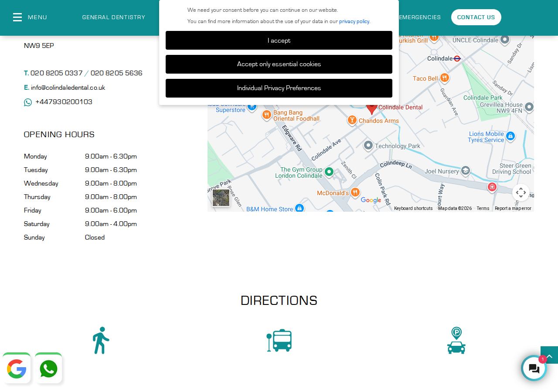The height and width of the screenshot is (392, 558).
Task: Click the Contact Us button
Action: pos(476,17)
